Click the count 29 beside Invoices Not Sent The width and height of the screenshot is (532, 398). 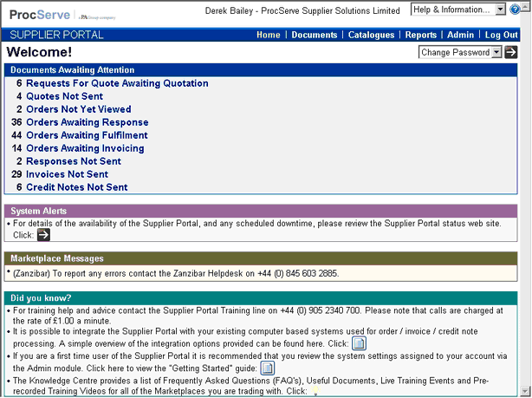click(16, 174)
